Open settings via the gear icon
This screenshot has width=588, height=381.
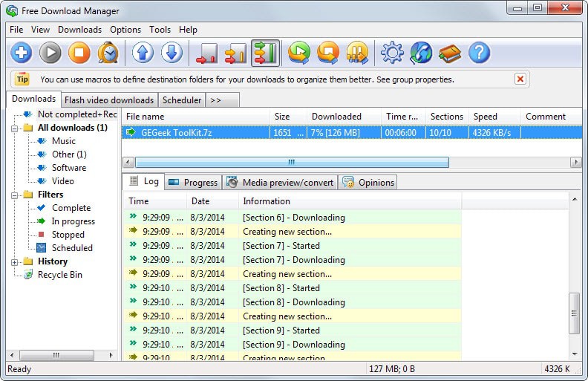click(392, 53)
